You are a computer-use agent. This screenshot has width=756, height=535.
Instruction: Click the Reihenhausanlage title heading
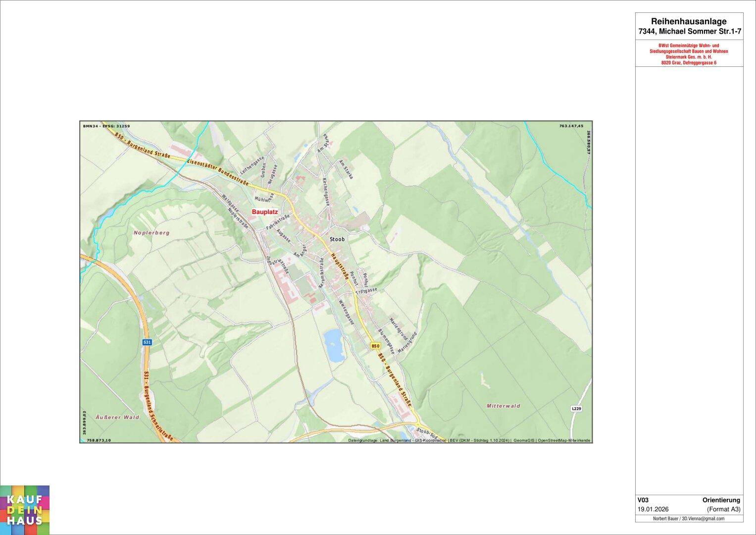tap(689, 21)
